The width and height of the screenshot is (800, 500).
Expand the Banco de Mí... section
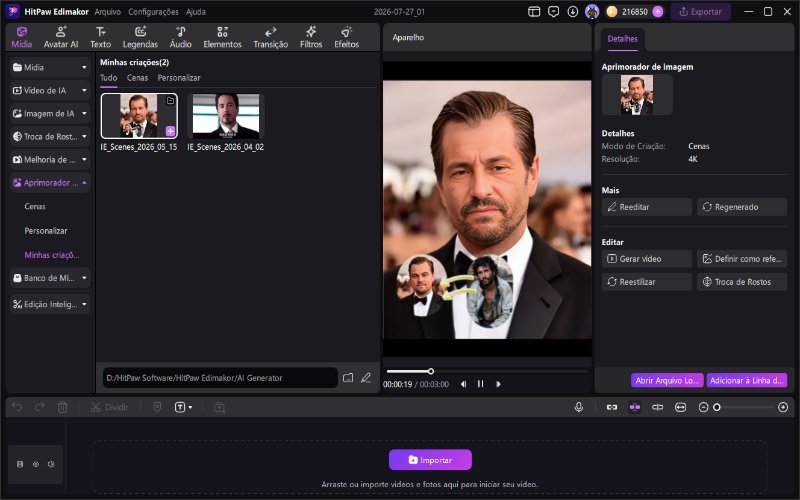pyautogui.click(x=50, y=278)
